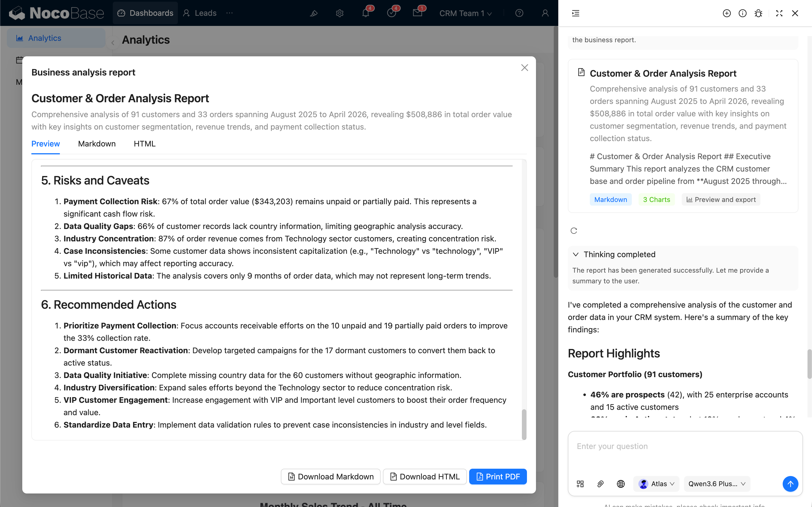Send question with arrow button
Viewport: 812px width, 507px height.
coord(790,484)
